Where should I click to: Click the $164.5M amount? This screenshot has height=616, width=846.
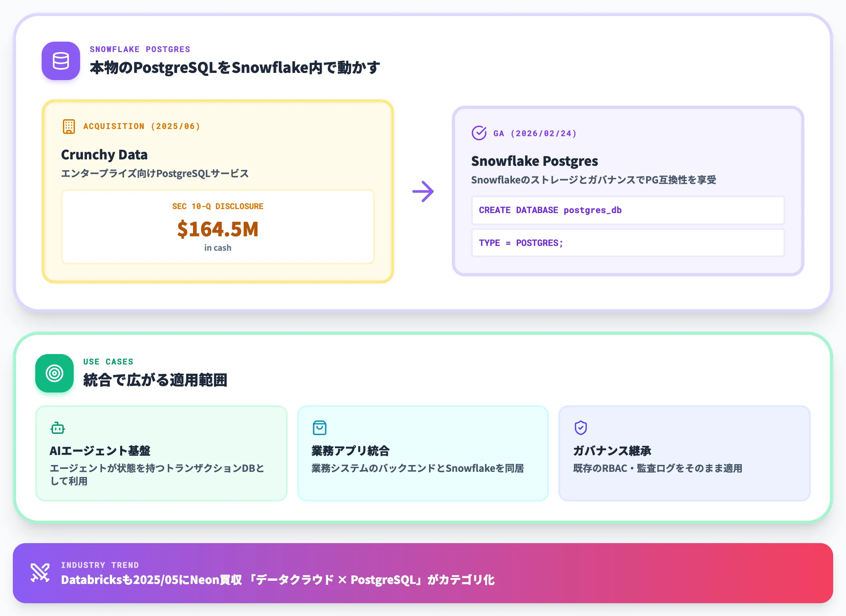point(218,229)
